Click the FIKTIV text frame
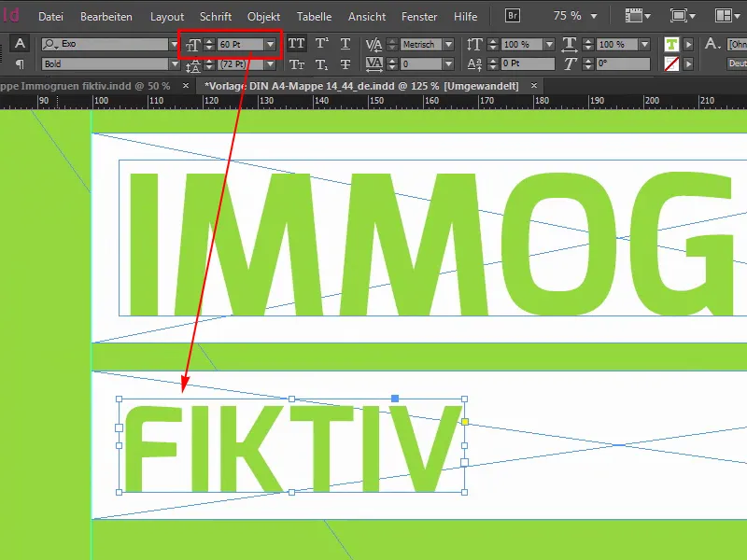The width and height of the screenshot is (747, 560). click(291, 446)
